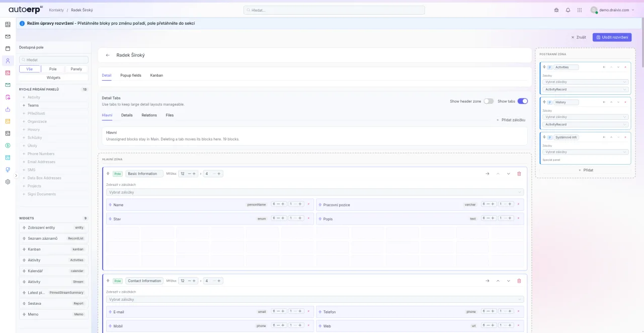Open the Vybrat záložky dropdown under Basic Information
The image size is (644, 333).
pyautogui.click(x=314, y=192)
